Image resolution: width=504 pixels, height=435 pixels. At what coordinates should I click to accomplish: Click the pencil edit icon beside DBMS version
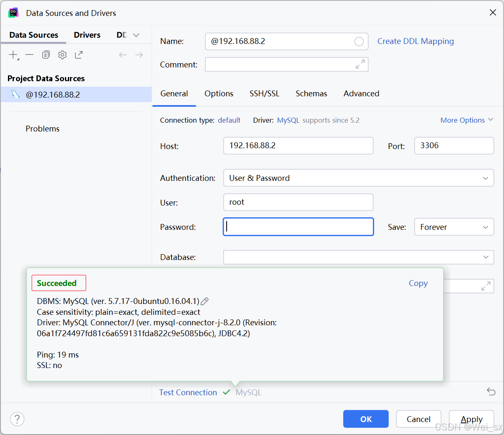(x=204, y=301)
